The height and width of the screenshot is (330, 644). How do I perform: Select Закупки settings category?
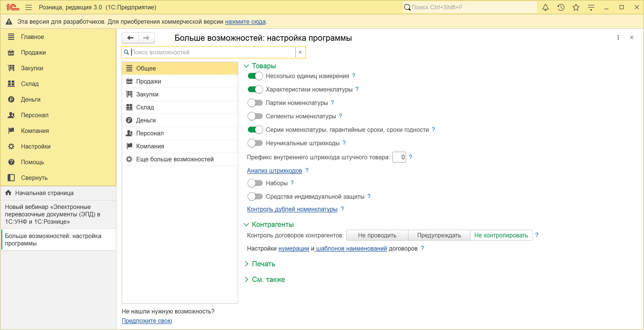180,94
